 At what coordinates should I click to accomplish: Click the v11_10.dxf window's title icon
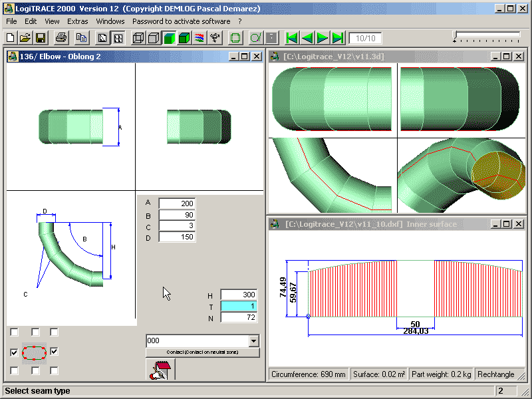point(275,224)
